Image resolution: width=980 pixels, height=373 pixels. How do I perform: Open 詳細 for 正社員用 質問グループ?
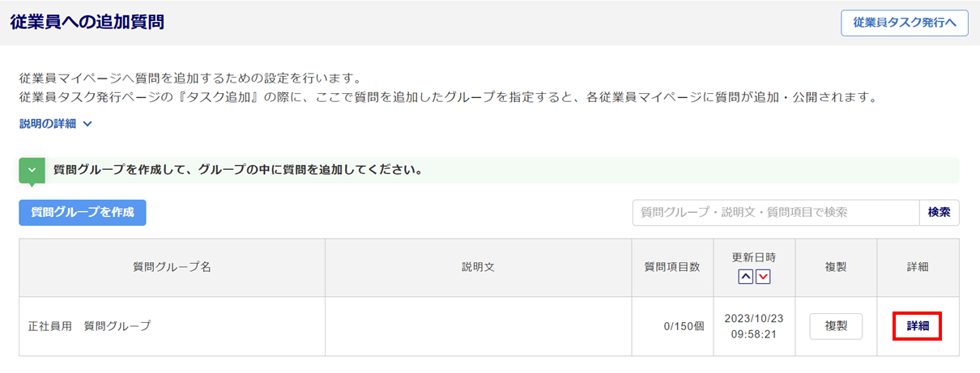pos(918,326)
